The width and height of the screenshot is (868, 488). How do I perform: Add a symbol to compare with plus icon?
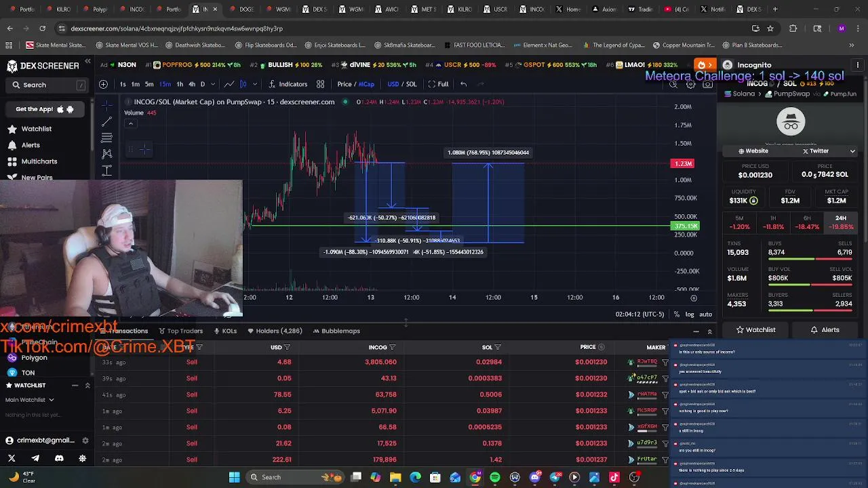point(103,84)
